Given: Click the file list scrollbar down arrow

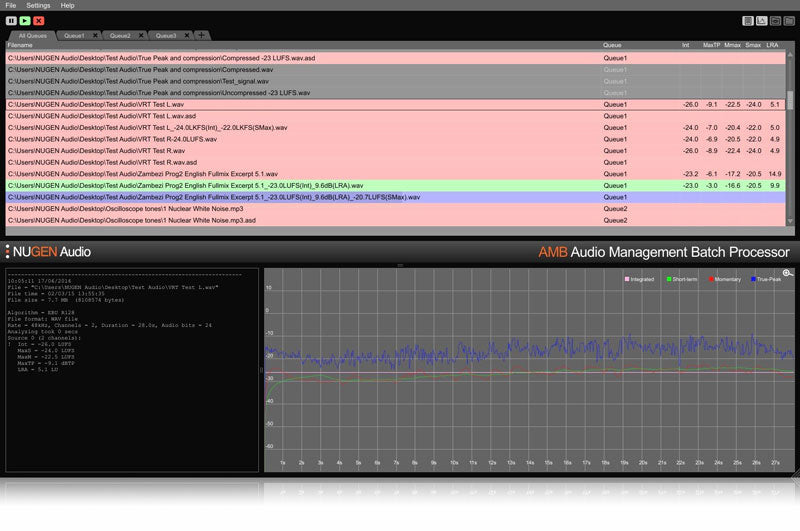Looking at the screenshot, I should click(790, 221).
